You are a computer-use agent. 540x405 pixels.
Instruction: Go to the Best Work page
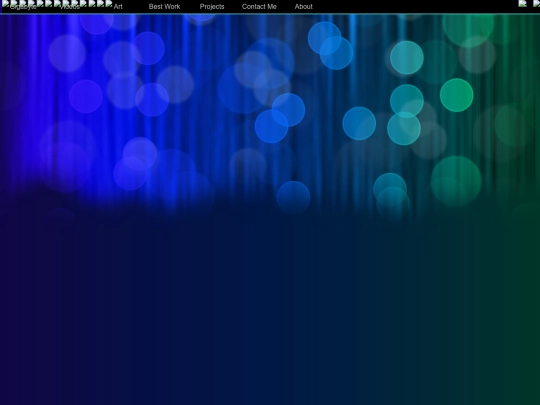(x=164, y=7)
